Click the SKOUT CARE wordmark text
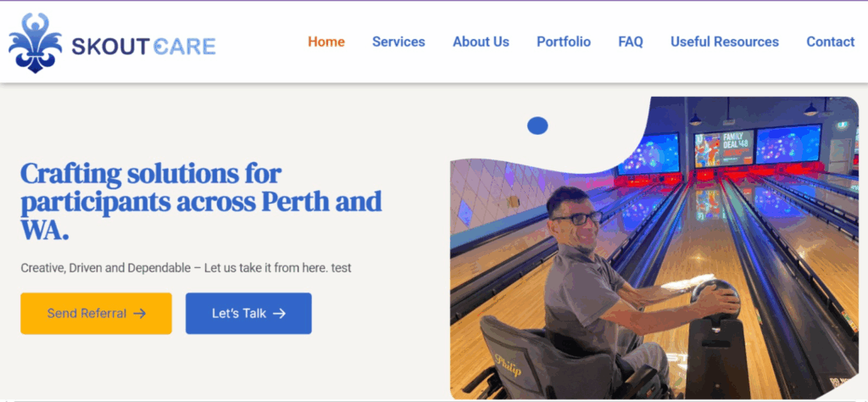This screenshot has height=402, width=868. point(143,47)
